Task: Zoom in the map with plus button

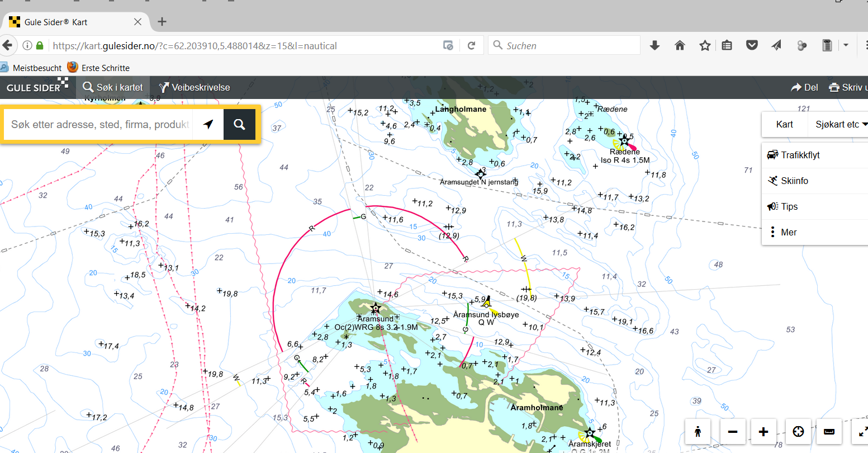Action: click(x=763, y=432)
